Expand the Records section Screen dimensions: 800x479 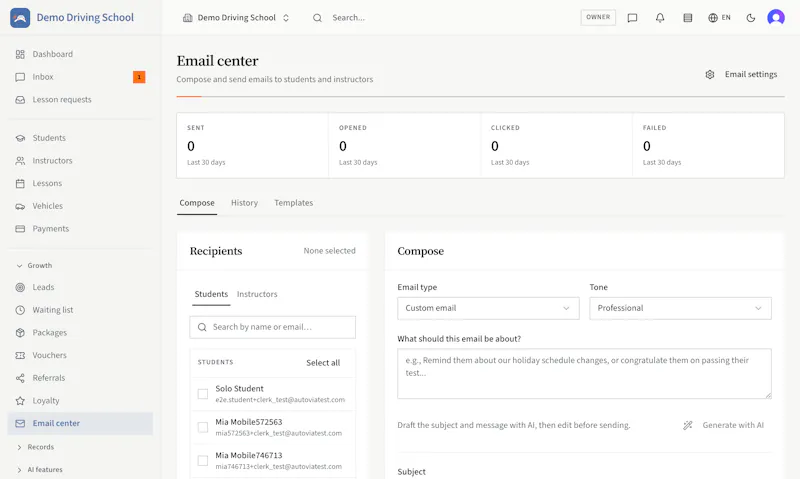[35, 447]
